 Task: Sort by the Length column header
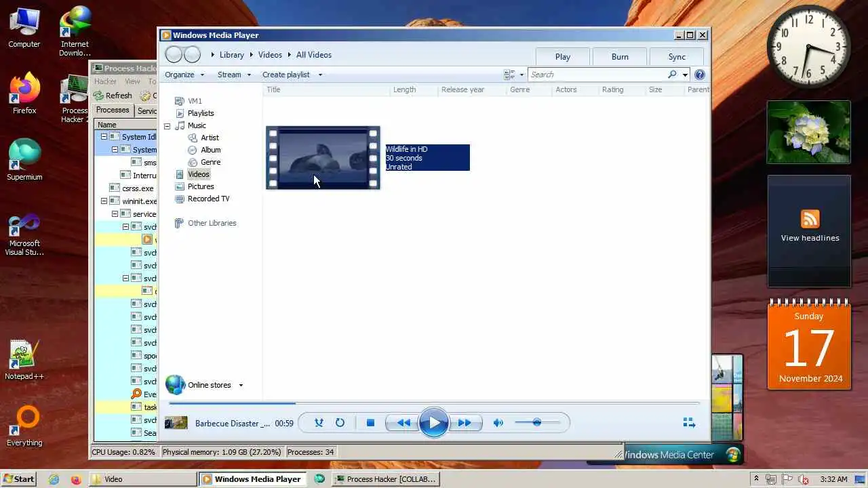[x=414, y=89]
